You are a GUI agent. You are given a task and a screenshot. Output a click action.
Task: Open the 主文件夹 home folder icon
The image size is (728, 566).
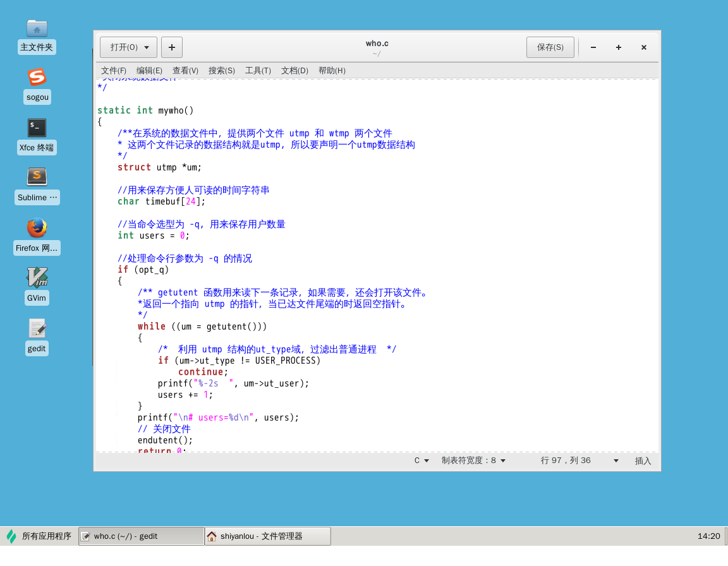pos(37,28)
